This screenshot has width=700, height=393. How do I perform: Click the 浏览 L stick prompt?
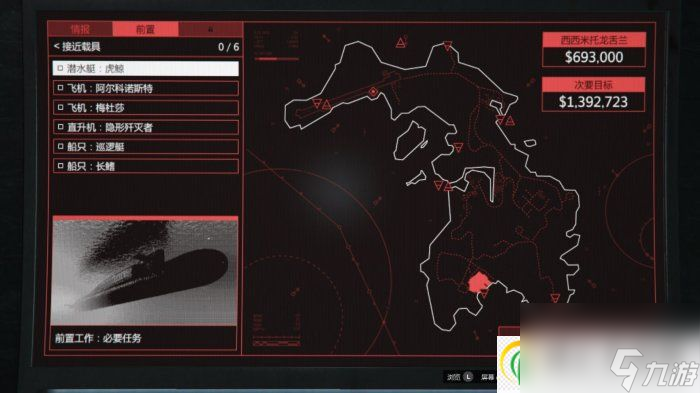pos(459,377)
